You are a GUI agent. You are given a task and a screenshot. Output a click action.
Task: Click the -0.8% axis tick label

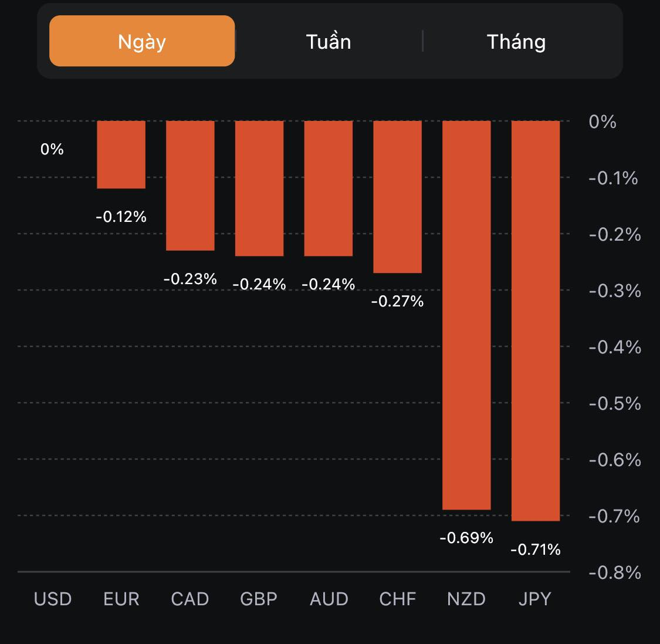pyautogui.click(x=615, y=572)
